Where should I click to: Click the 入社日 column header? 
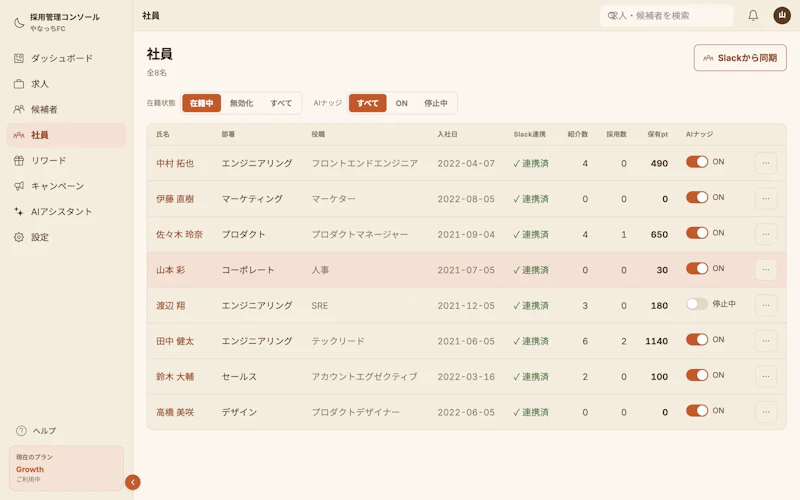[x=447, y=134]
